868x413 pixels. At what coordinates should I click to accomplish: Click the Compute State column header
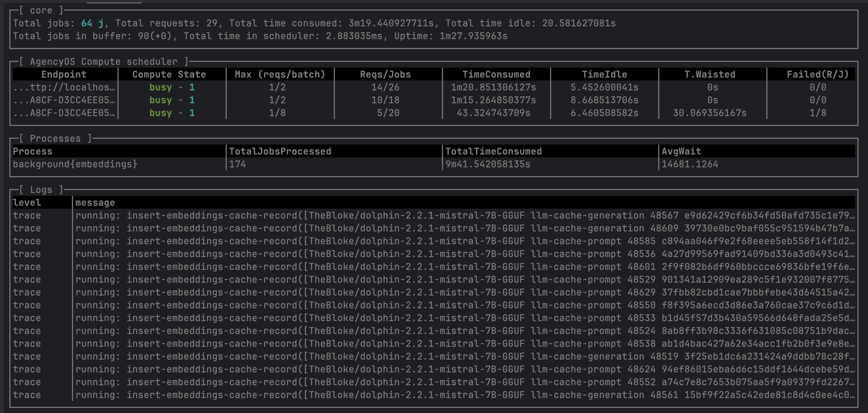pos(169,74)
